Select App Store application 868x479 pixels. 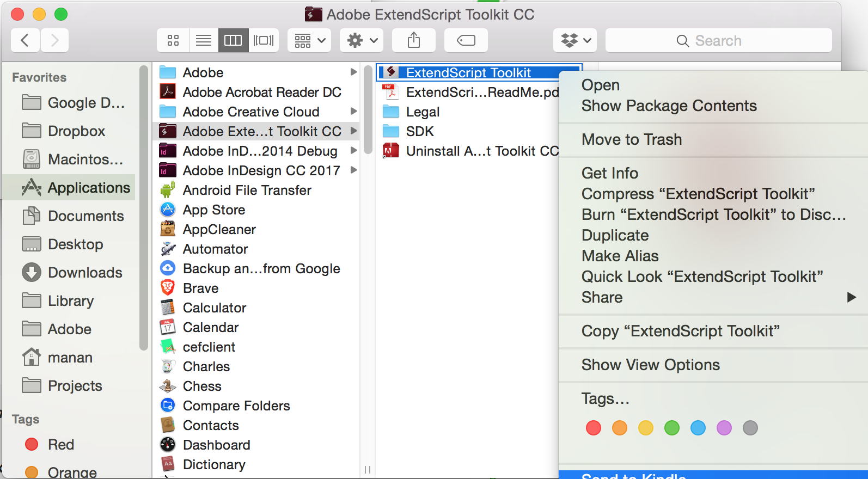256,210
